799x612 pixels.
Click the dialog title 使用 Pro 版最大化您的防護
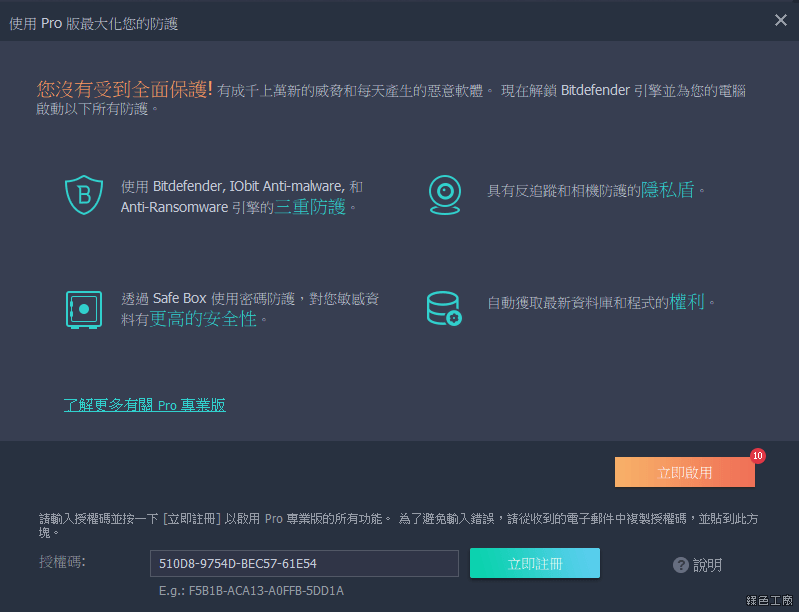(94, 24)
